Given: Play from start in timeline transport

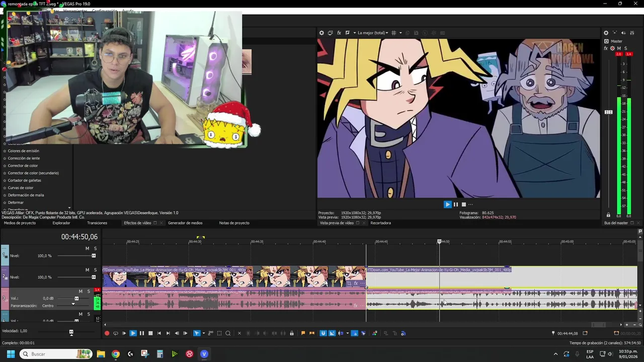Looking at the screenshot, I should (x=124, y=333).
